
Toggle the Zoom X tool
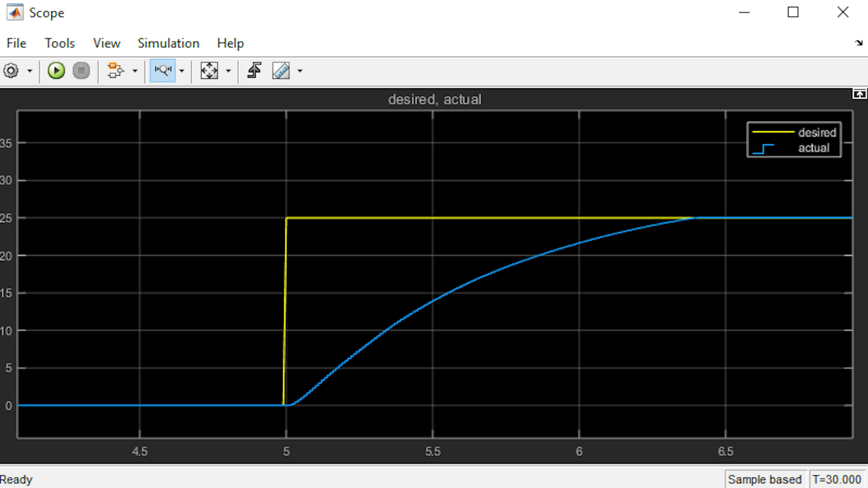(163, 70)
